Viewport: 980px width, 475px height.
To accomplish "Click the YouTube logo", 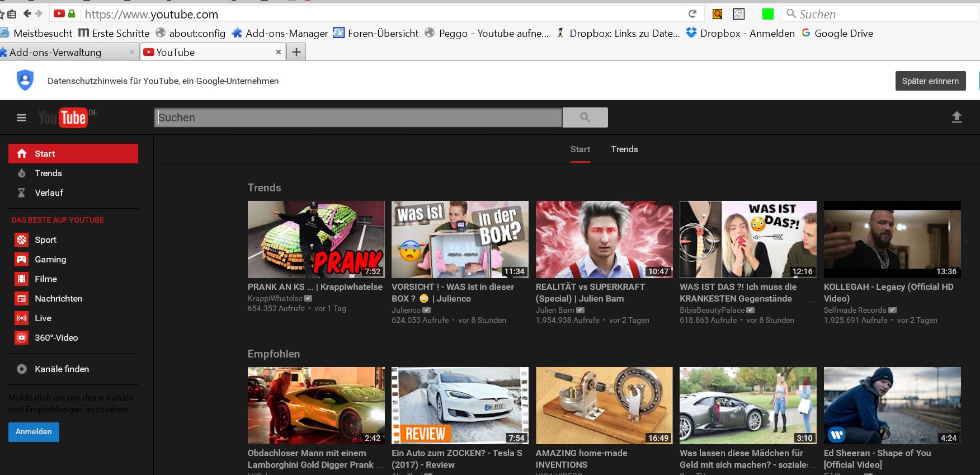I will (x=63, y=117).
